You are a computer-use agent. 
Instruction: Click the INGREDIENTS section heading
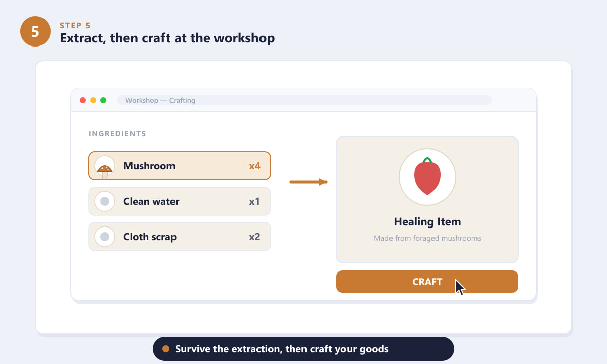pyautogui.click(x=117, y=134)
